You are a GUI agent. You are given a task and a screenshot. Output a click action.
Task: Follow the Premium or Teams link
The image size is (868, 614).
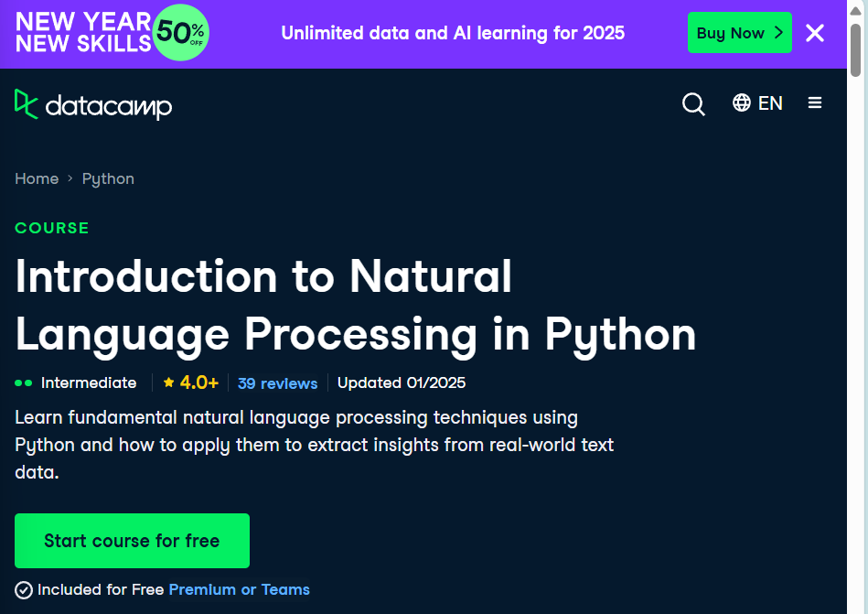pyautogui.click(x=239, y=589)
